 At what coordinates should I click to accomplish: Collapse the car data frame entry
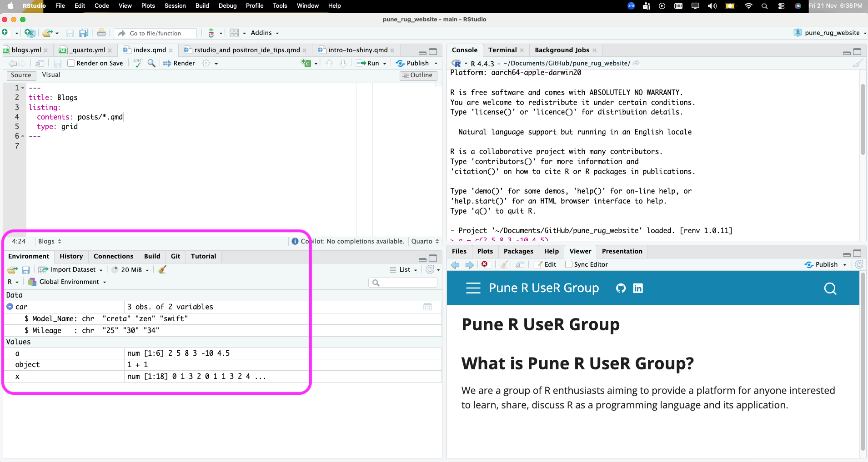[x=10, y=307]
